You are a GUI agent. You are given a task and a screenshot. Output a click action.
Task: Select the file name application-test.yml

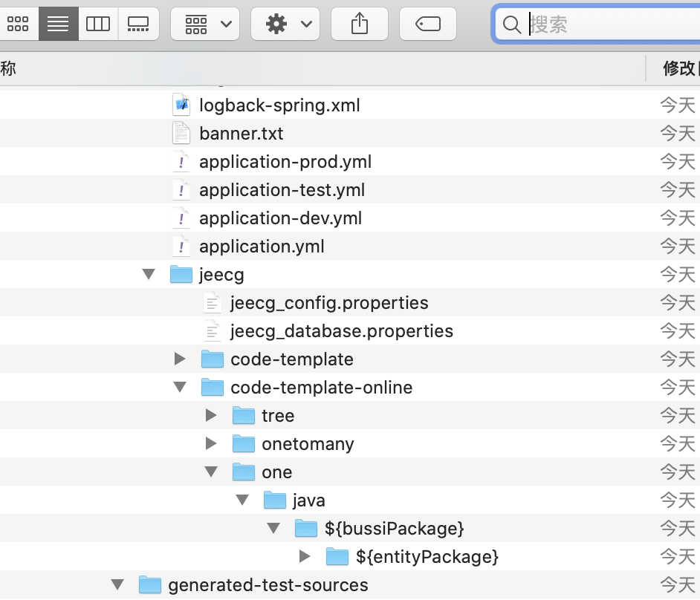pos(282,190)
